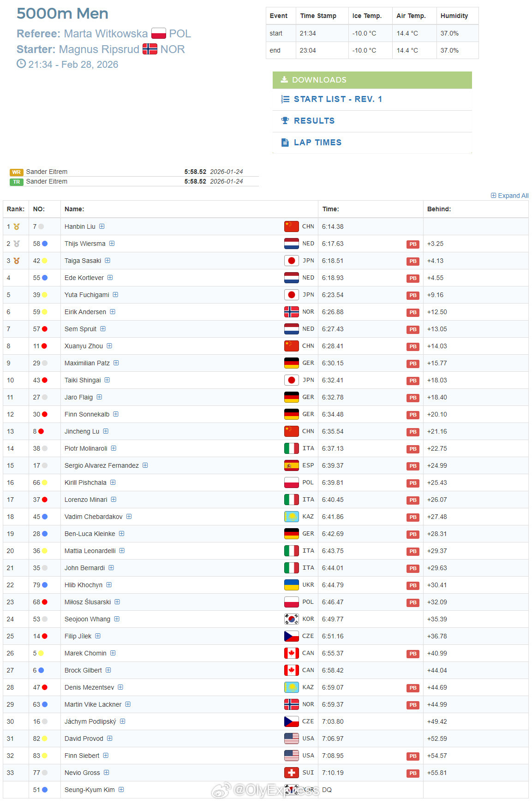Click the silver medal icon in rank 2
This screenshot has height=804, width=532.
[x=17, y=244]
